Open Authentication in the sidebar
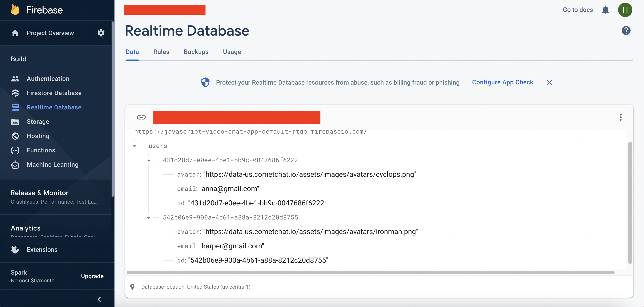The height and width of the screenshot is (307, 644). coord(48,79)
